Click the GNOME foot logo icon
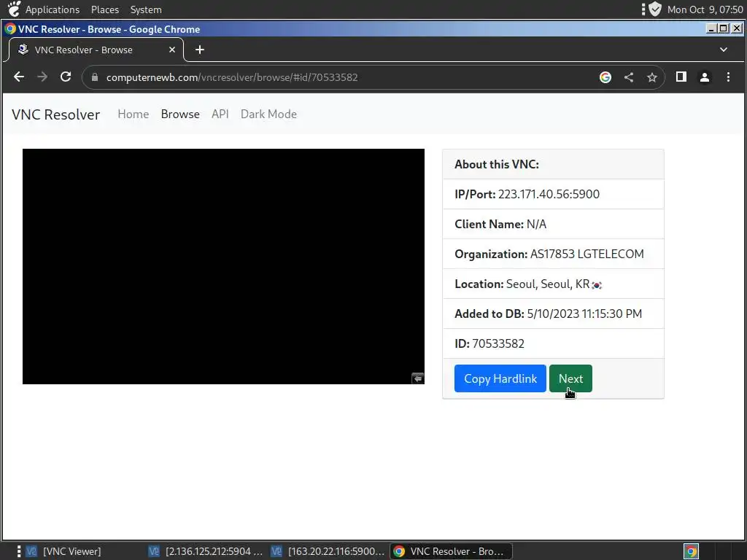This screenshot has height=560, width=747. click(15, 9)
